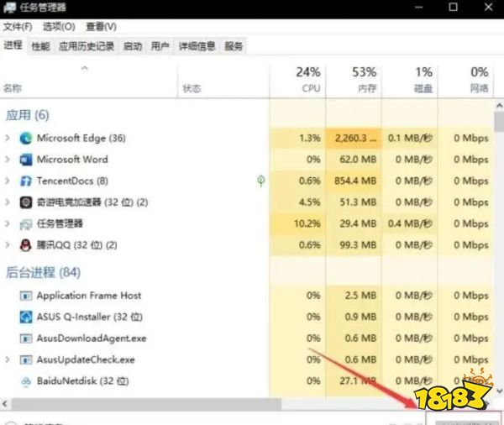Toggle sort arrow above the 名称 column

pyautogui.click(x=85, y=68)
